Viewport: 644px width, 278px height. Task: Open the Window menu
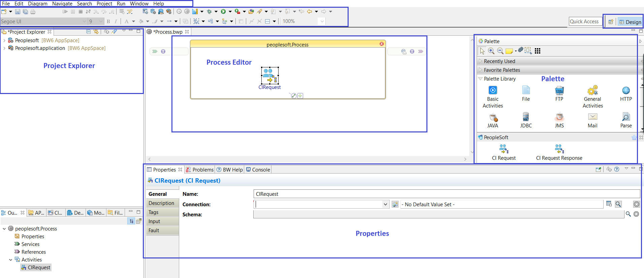point(139,4)
